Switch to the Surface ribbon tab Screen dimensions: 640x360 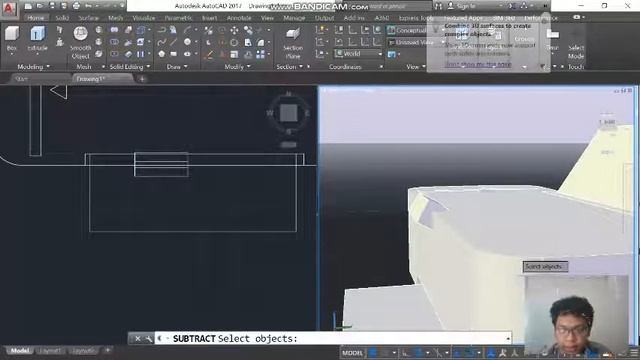(88, 18)
